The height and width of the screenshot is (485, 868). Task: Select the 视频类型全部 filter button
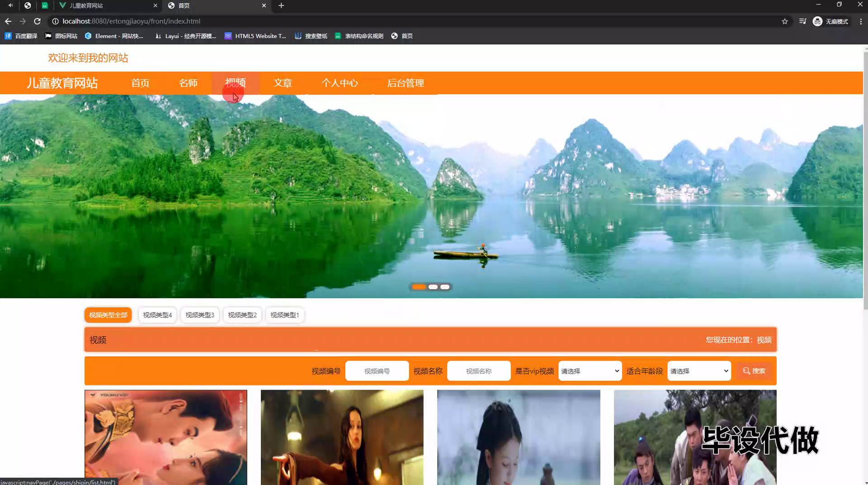(x=108, y=315)
